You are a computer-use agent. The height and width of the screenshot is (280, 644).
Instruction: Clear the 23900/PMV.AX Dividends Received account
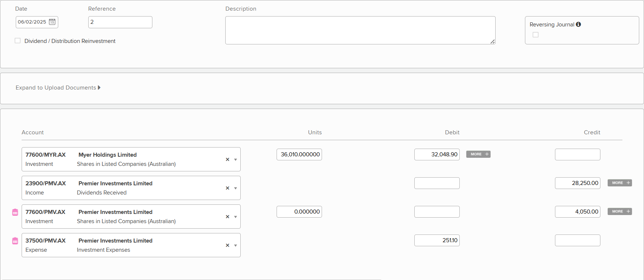click(227, 188)
